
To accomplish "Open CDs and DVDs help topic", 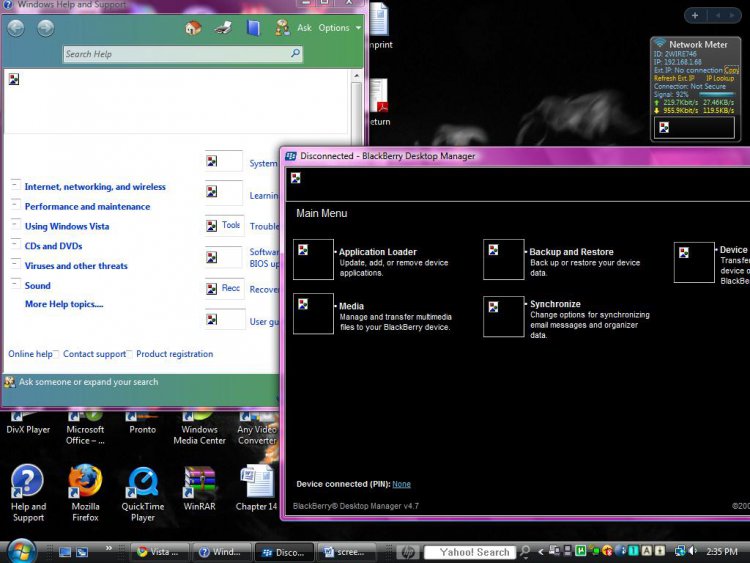I will tap(54, 246).
